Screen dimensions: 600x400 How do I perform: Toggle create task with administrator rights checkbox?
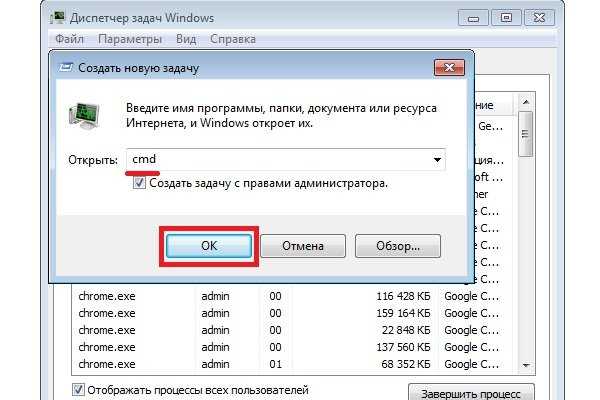pyautogui.click(x=139, y=183)
